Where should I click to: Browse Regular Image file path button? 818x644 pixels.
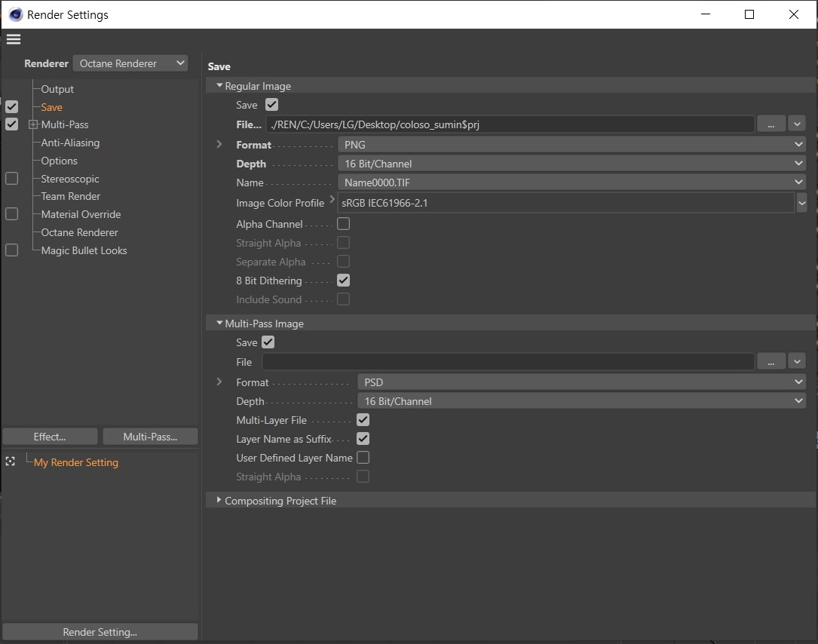771,124
